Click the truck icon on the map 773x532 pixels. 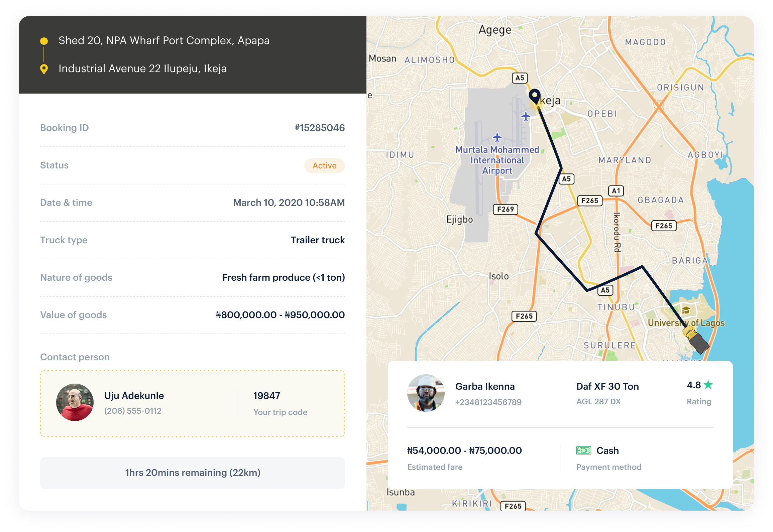(696, 340)
